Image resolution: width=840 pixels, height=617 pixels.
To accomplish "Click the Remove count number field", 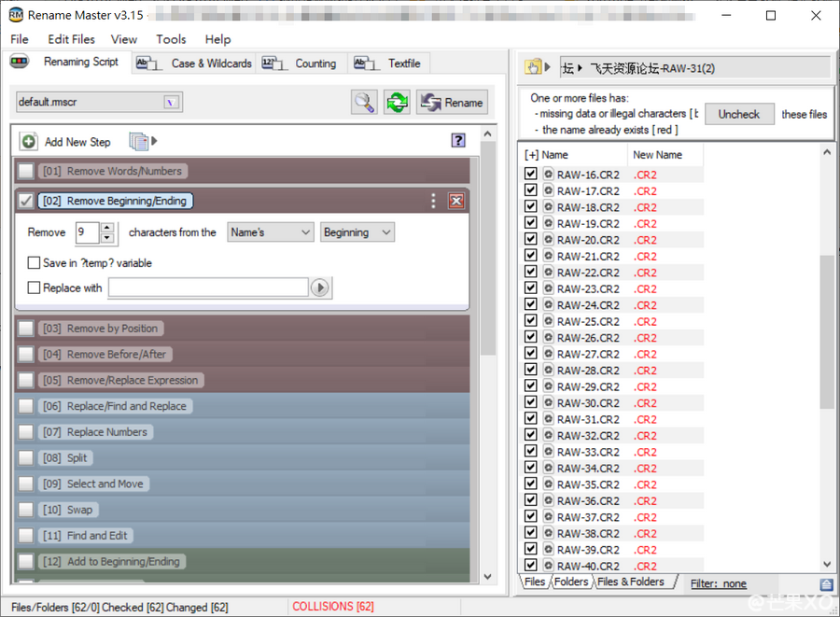I will point(88,232).
